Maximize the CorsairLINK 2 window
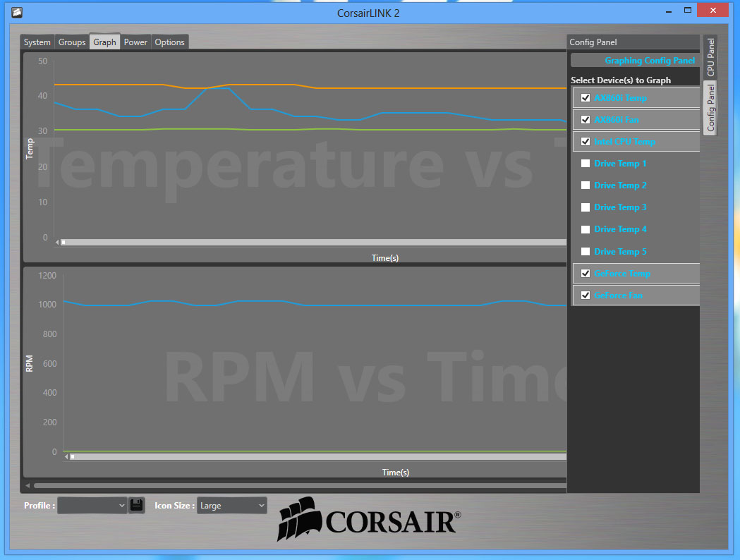This screenshot has width=740, height=560. pyautogui.click(x=688, y=11)
